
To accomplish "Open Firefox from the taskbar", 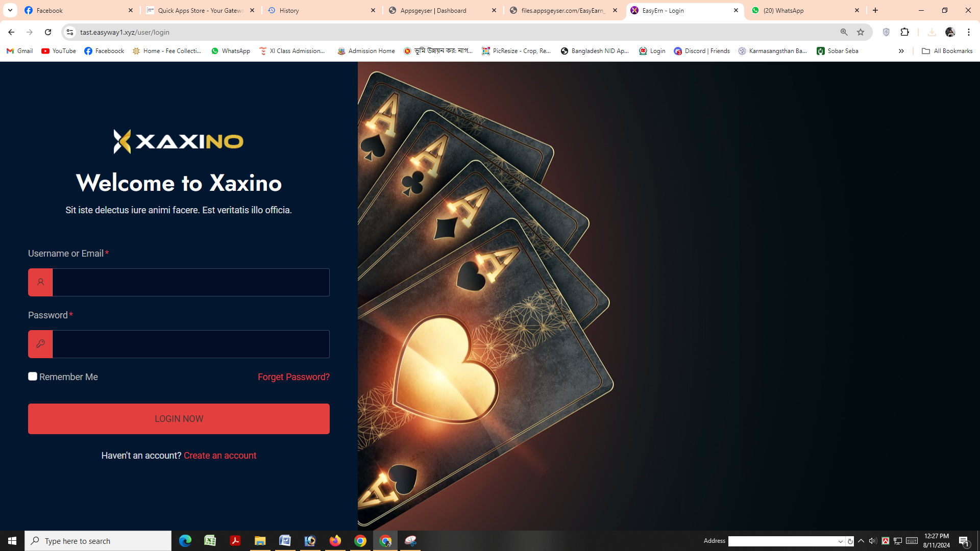I will 335,541.
